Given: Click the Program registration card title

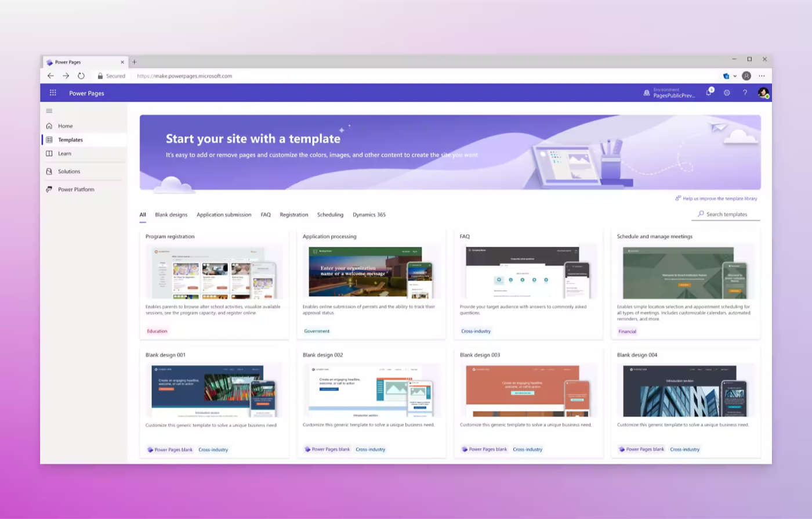Looking at the screenshot, I should [x=170, y=237].
